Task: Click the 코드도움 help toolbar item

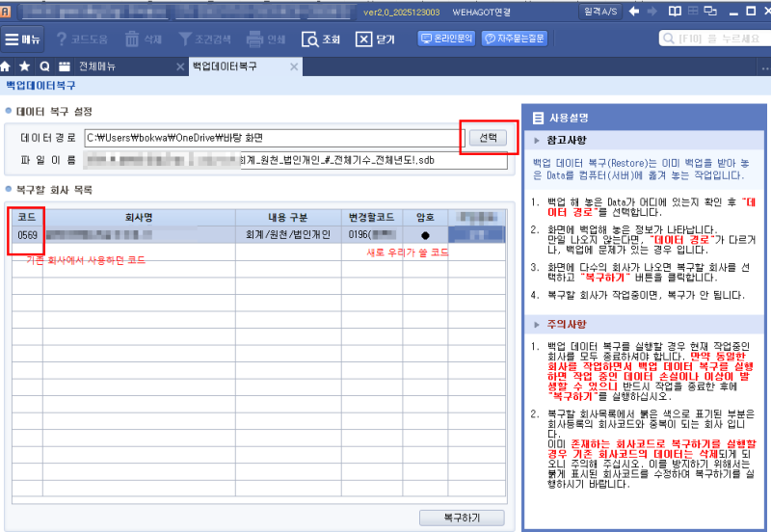Action: point(82,39)
